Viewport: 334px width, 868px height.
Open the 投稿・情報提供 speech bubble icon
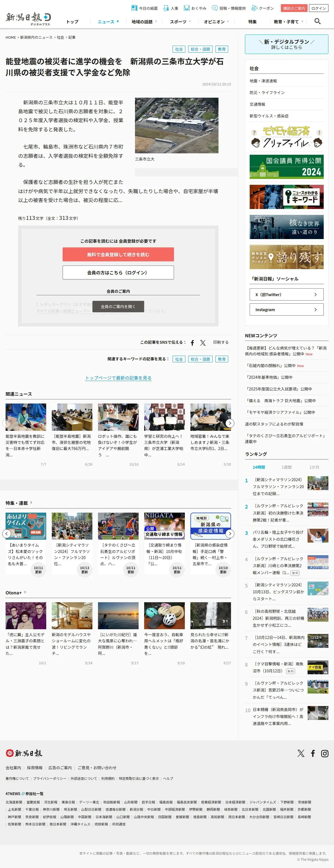(x=215, y=8)
